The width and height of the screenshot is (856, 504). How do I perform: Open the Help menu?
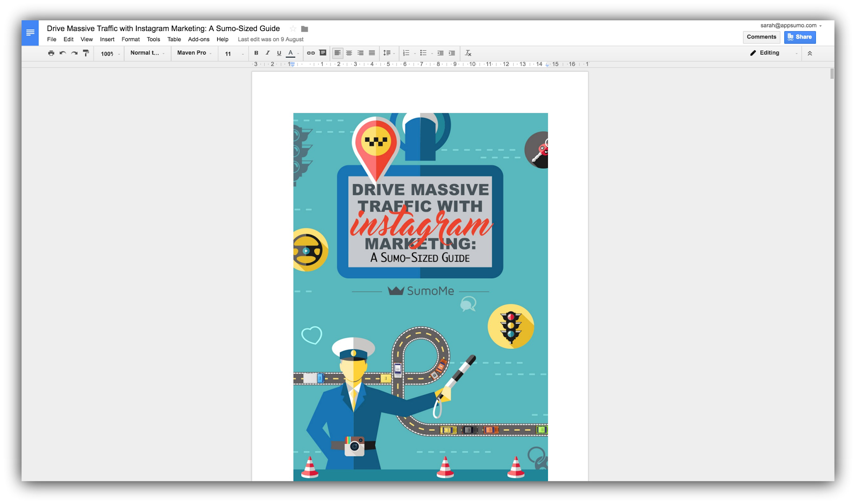click(x=223, y=40)
